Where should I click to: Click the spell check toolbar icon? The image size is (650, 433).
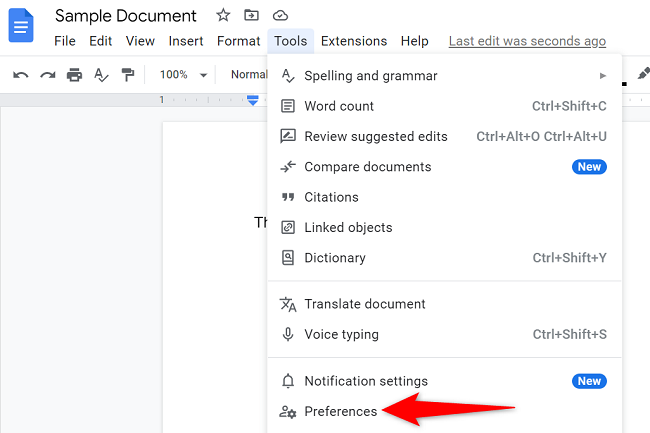coord(101,75)
